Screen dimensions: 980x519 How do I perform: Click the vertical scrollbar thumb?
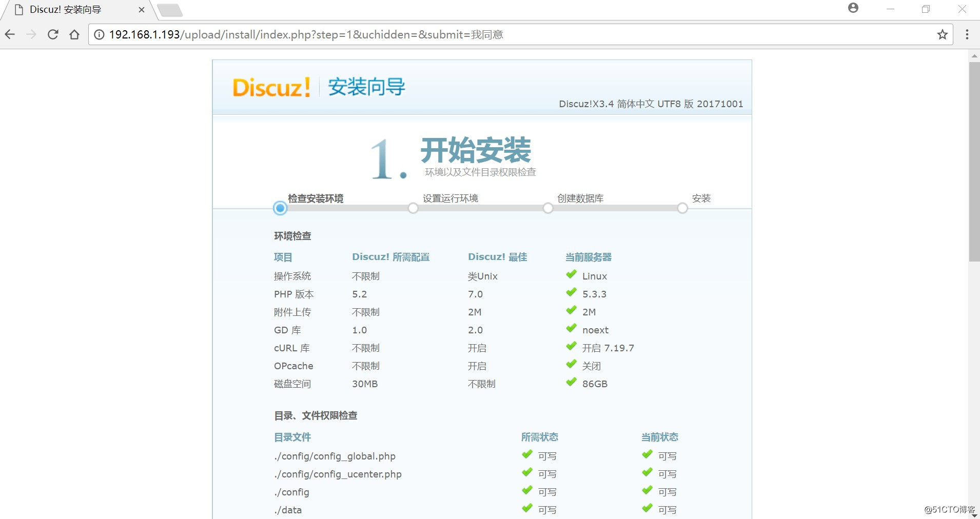[974, 162]
